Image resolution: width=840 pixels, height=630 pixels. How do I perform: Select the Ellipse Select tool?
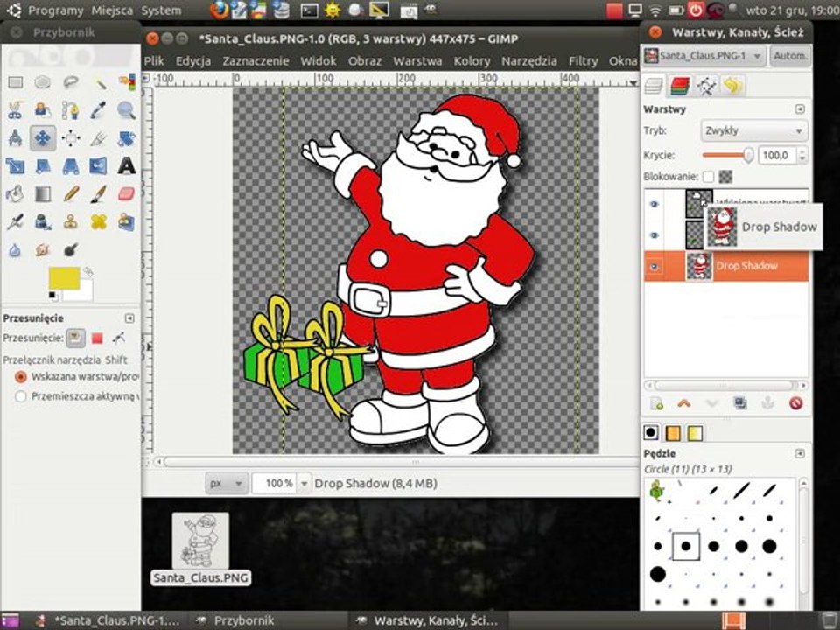pos(43,82)
